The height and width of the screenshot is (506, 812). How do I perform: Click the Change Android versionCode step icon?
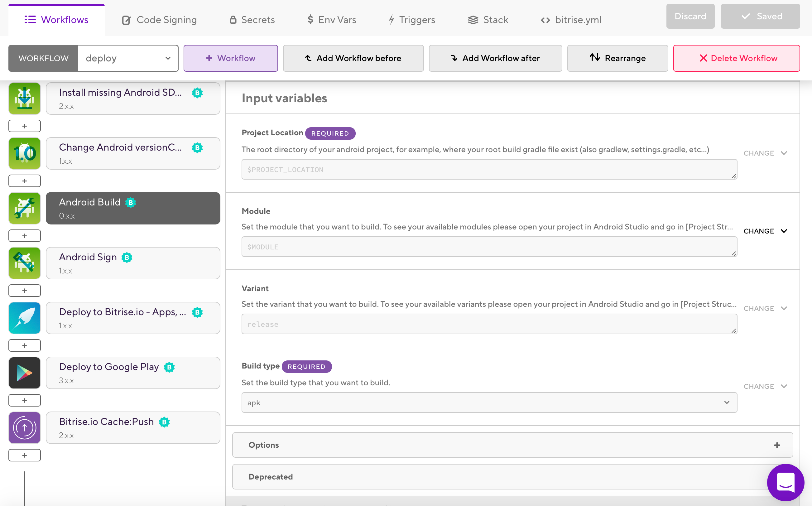click(24, 153)
